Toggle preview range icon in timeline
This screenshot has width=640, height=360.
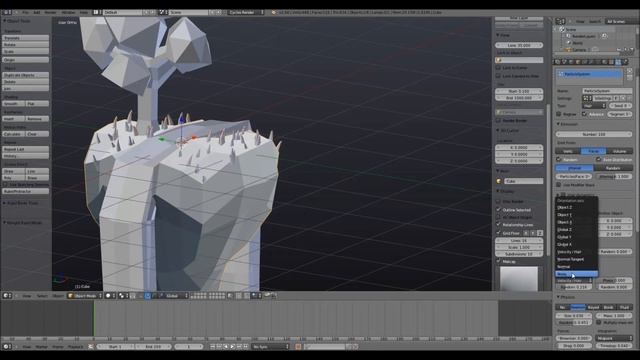pyautogui.click(x=91, y=347)
